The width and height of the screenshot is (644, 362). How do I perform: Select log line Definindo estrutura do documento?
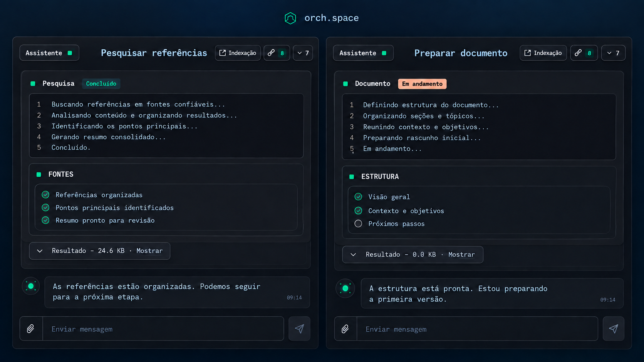431,105
